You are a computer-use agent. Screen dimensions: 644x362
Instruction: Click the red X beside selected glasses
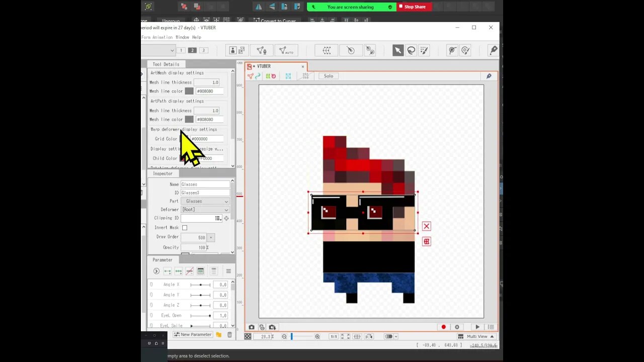pos(427,226)
